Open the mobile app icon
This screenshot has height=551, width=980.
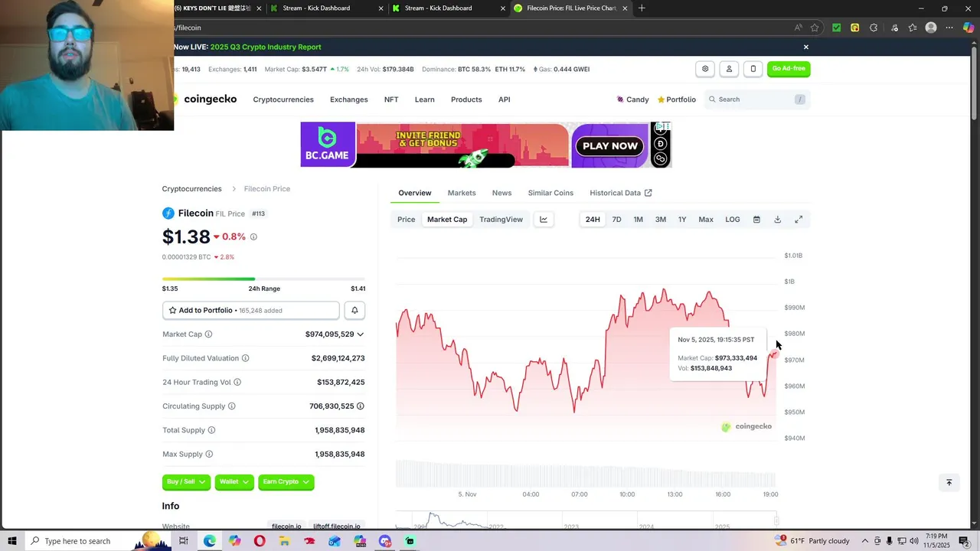point(753,69)
